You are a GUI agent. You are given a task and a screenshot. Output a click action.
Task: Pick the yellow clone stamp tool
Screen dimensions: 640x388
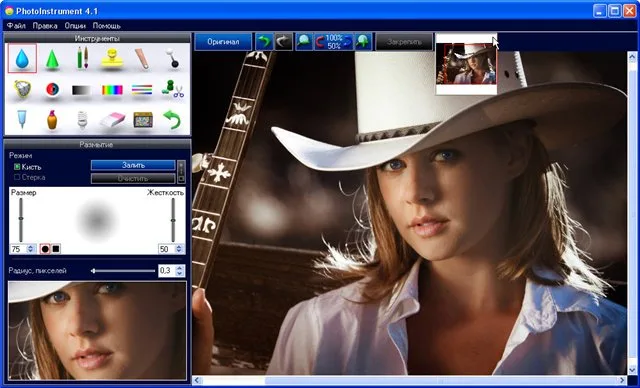coord(112,59)
